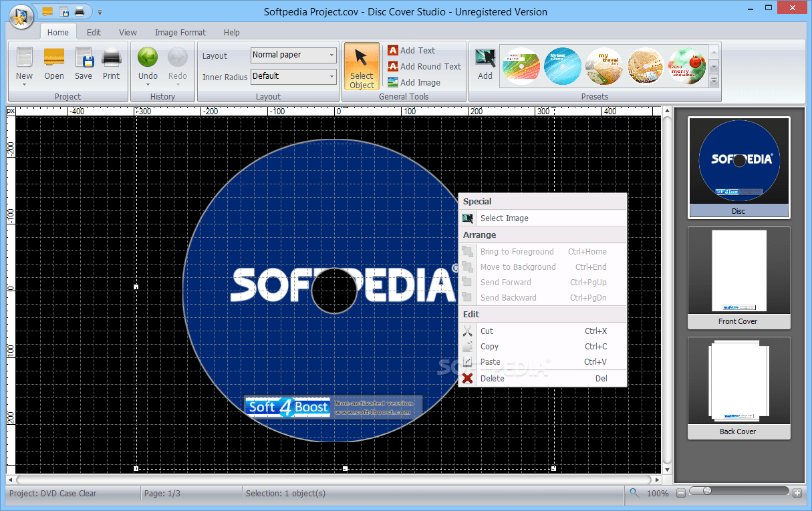Switch to the Image Format tab
This screenshot has width=812, height=511.
click(180, 32)
